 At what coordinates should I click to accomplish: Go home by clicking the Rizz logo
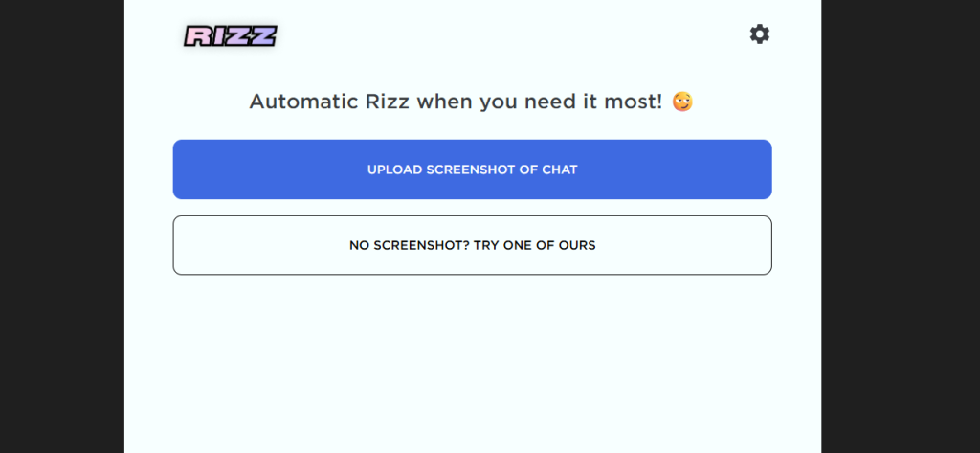pos(231,36)
